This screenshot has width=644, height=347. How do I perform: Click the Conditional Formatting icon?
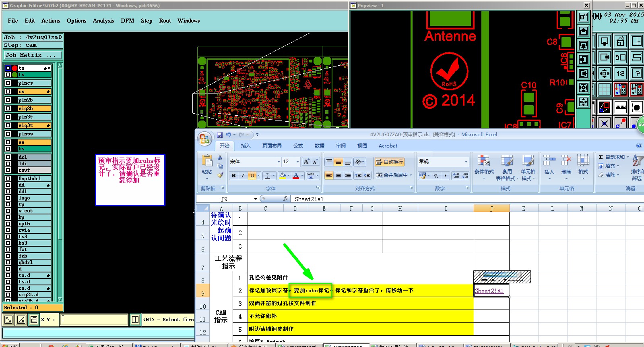point(484,161)
